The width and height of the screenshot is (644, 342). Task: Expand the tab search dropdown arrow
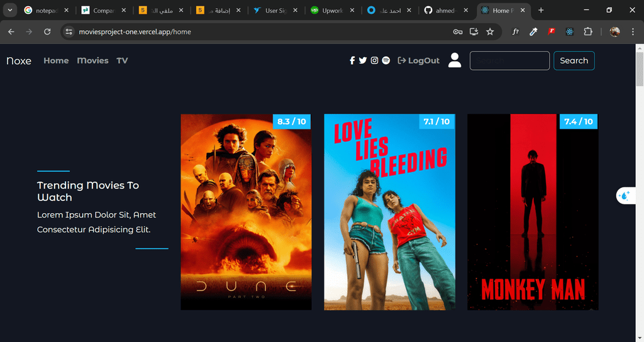coord(10,10)
